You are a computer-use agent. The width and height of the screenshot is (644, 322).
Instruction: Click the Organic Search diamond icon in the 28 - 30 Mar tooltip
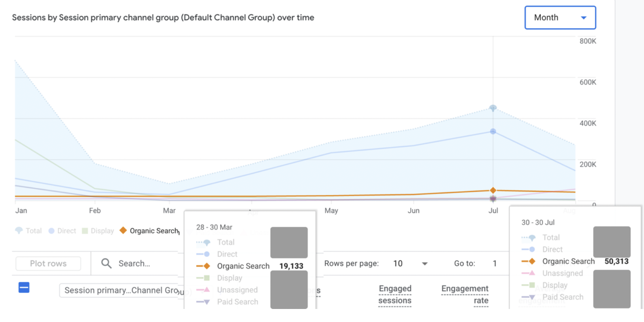click(203, 266)
